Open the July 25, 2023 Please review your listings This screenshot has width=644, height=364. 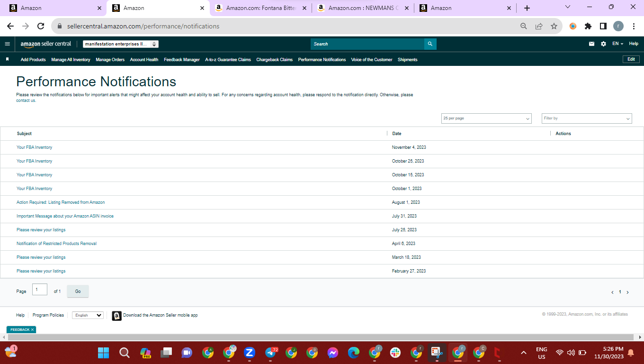[x=41, y=230]
